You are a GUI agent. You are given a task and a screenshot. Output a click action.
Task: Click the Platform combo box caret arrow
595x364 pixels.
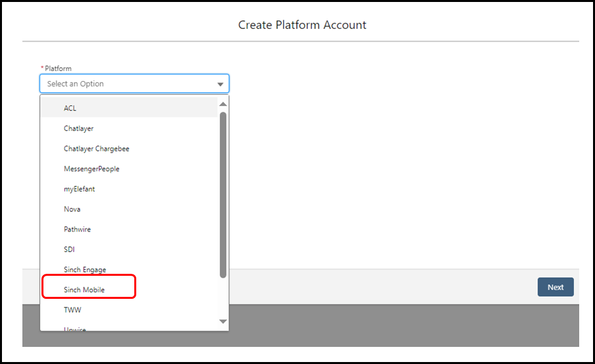[x=220, y=84]
